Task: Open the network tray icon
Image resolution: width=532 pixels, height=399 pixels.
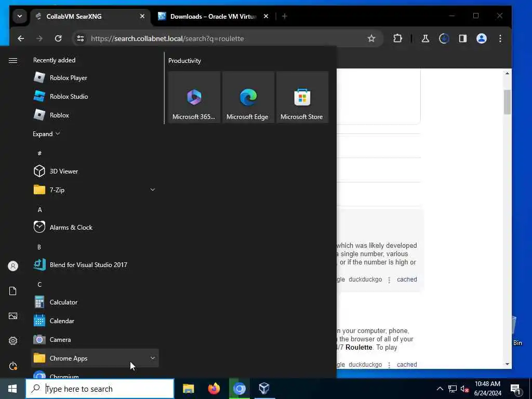Action: click(x=453, y=389)
